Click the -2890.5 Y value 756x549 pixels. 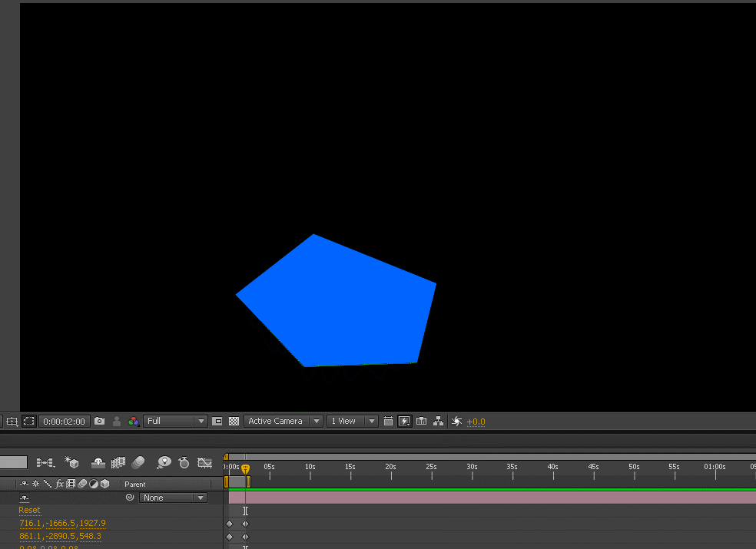(60, 536)
